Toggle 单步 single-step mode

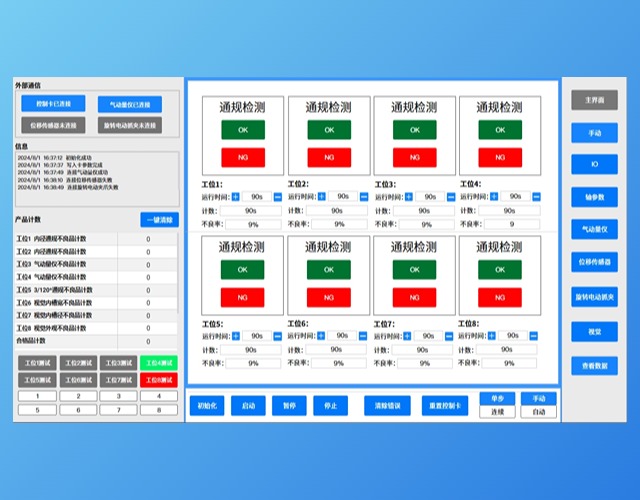[498, 399]
